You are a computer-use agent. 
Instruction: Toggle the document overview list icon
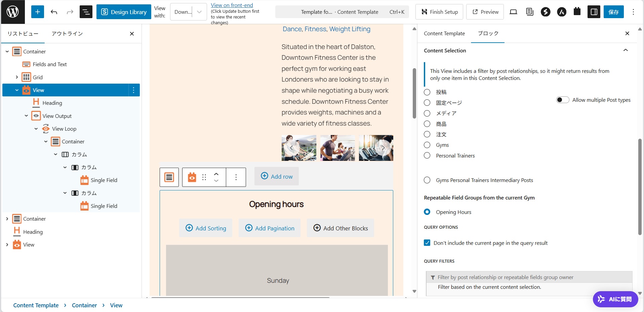86,12
